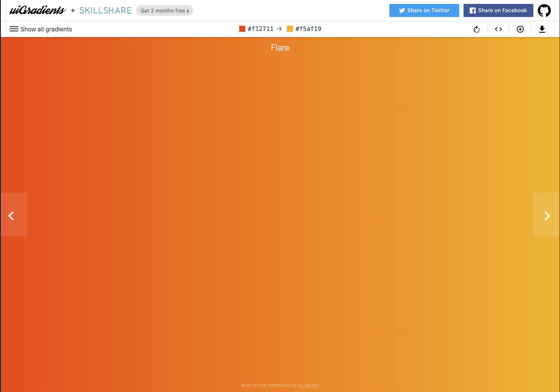Open the @_ighosh link in the footer

309,385
